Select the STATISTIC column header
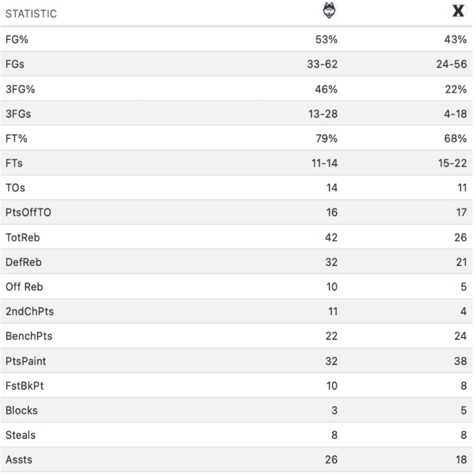This screenshot has height=476, width=476. coord(31,14)
